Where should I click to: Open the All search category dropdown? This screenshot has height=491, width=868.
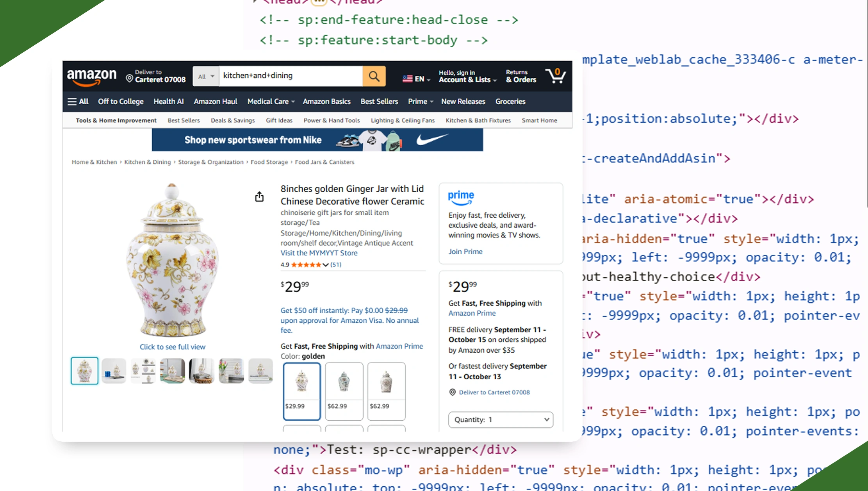(x=206, y=76)
